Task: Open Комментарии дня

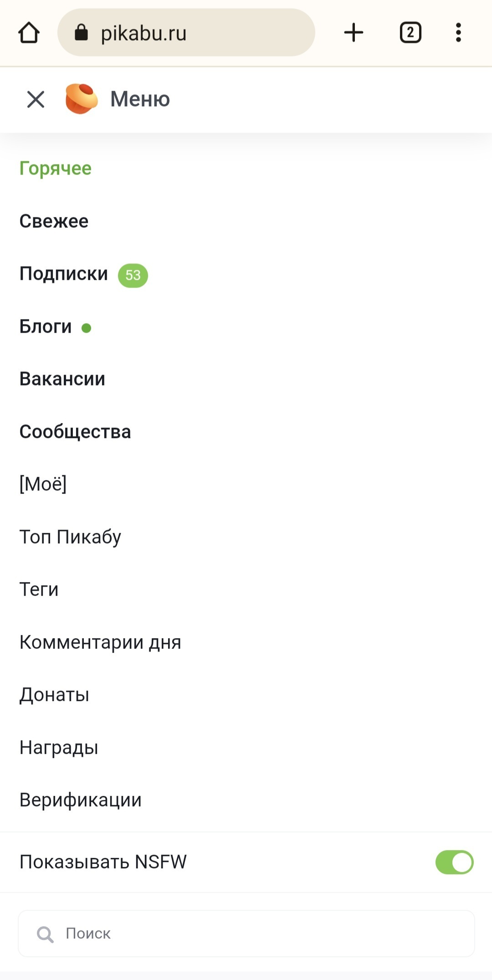Action: tap(100, 642)
